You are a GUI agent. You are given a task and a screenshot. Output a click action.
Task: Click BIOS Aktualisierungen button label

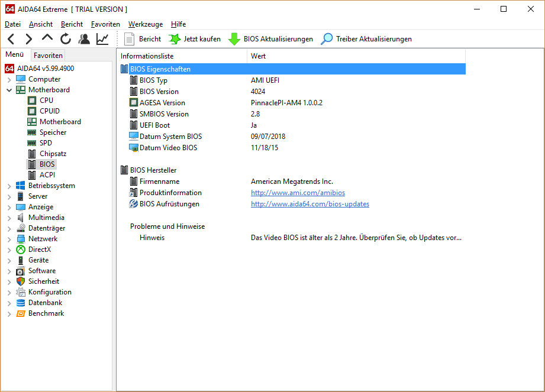pyautogui.click(x=278, y=39)
